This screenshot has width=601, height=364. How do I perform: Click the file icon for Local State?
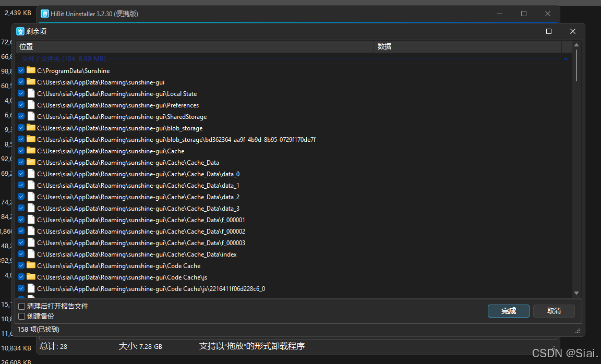click(31, 93)
